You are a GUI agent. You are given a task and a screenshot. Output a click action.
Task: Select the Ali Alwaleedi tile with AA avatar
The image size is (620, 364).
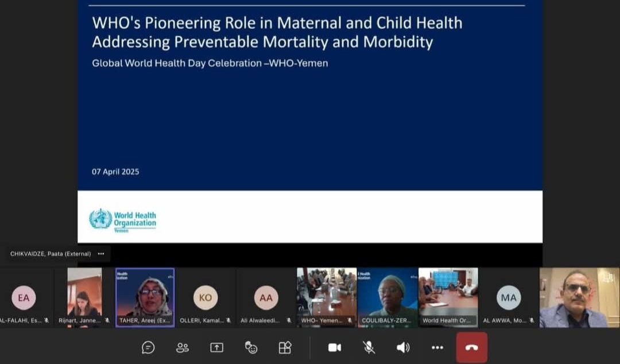[x=266, y=297]
